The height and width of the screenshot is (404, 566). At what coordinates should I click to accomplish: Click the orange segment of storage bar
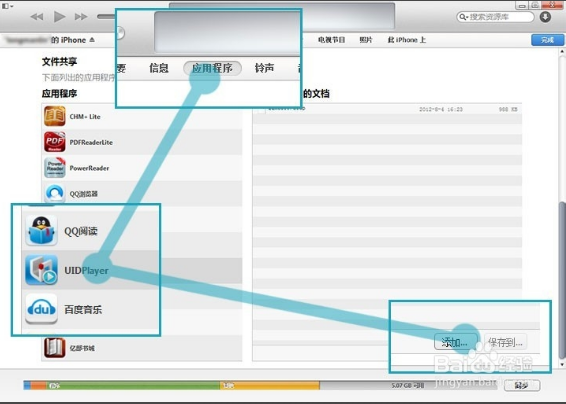38,386
